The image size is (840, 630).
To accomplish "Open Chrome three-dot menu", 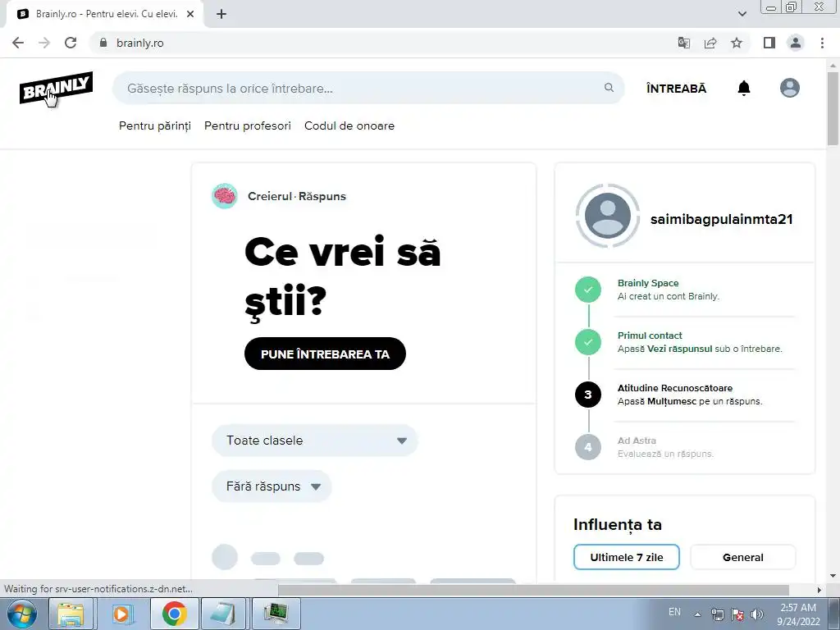I will (x=822, y=43).
